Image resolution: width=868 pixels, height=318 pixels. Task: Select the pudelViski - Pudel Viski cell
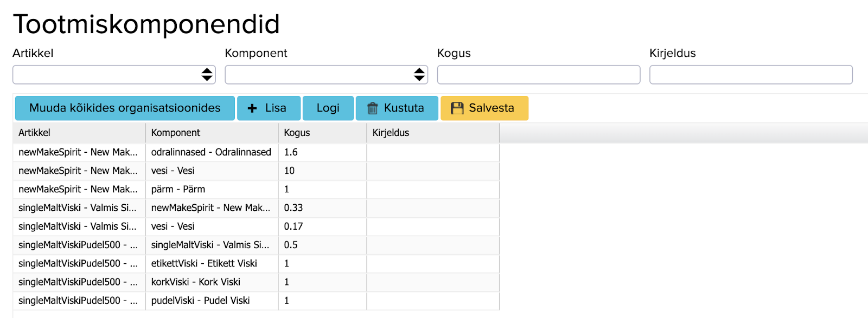(211, 301)
